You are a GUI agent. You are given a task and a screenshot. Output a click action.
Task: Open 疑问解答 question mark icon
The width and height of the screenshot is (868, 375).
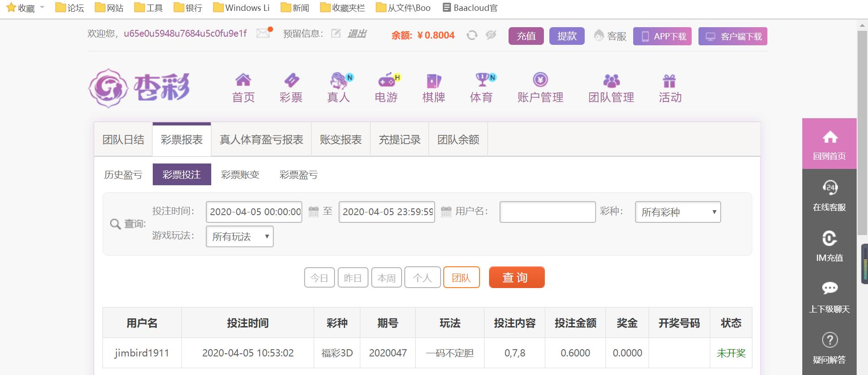(830, 340)
